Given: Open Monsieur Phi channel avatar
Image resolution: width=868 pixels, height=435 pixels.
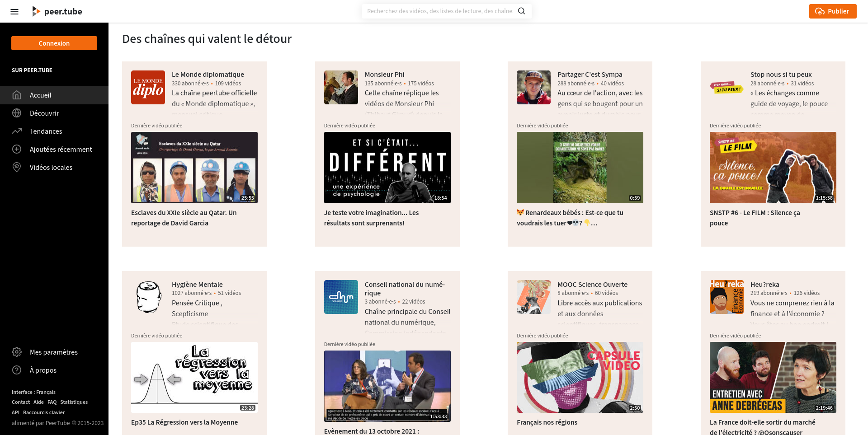Looking at the screenshot, I should [x=341, y=87].
